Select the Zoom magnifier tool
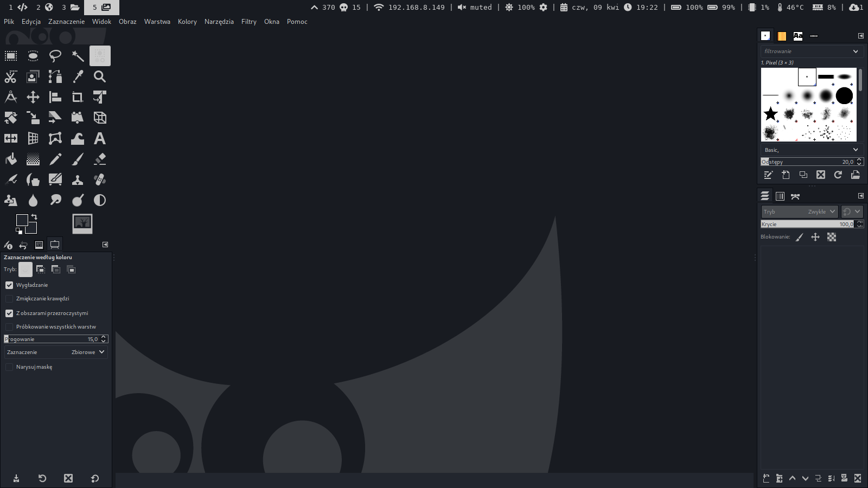The width and height of the screenshot is (868, 488). point(100,76)
